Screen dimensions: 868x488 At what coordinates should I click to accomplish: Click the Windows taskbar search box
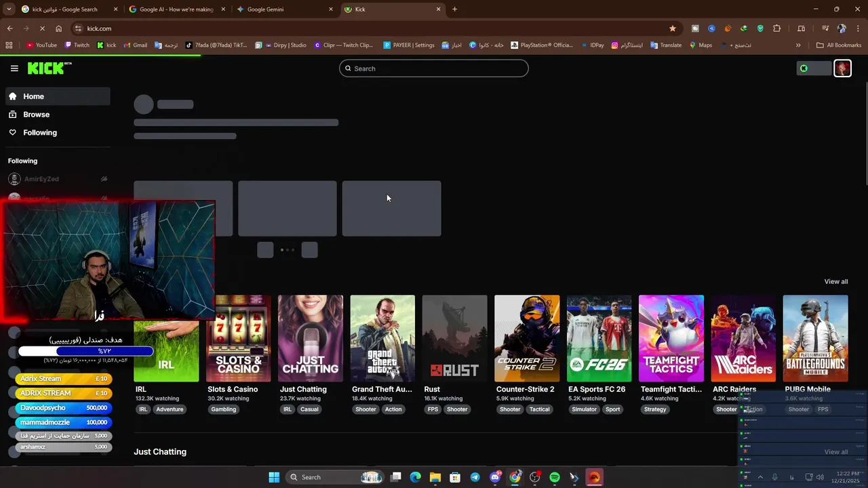(336, 477)
